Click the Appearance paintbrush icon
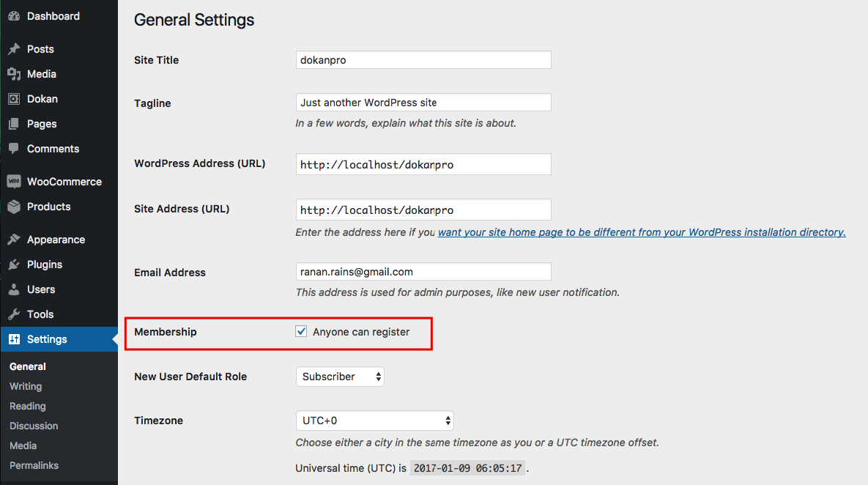 (x=14, y=240)
